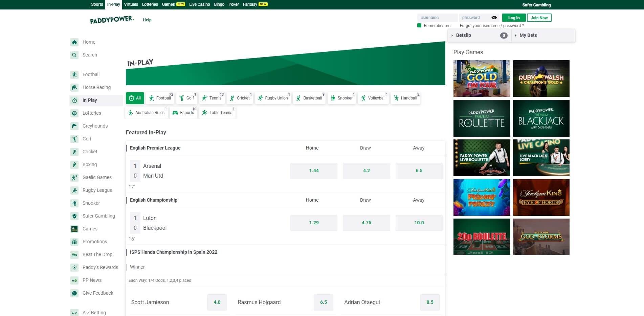
Task: Click the Boxing sidebar icon
Action: coord(74,164)
